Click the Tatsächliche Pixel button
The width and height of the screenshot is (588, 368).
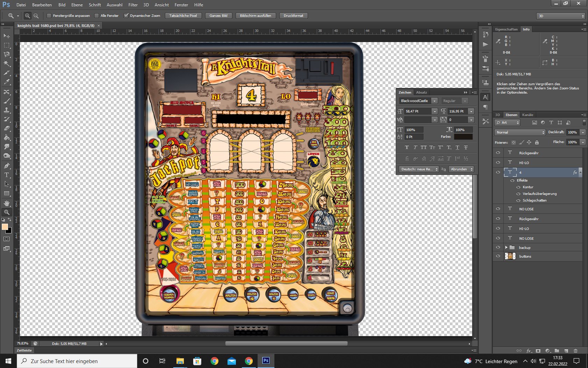click(183, 16)
